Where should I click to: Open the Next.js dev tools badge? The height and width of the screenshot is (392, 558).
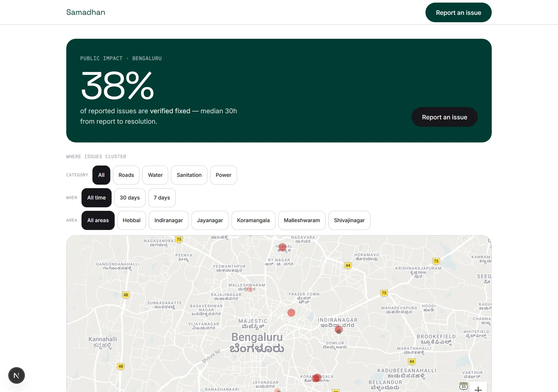click(16, 376)
